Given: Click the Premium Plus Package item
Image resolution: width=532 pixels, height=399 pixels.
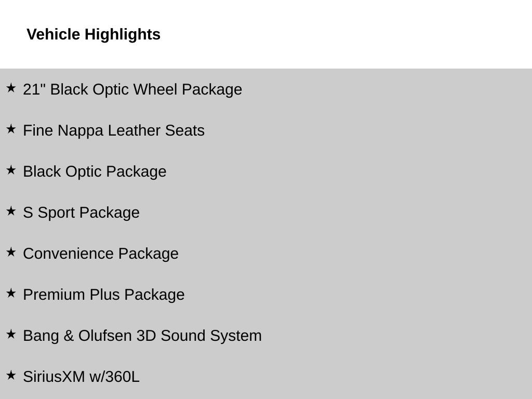Looking at the screenshot, I should tap(104, 295).
